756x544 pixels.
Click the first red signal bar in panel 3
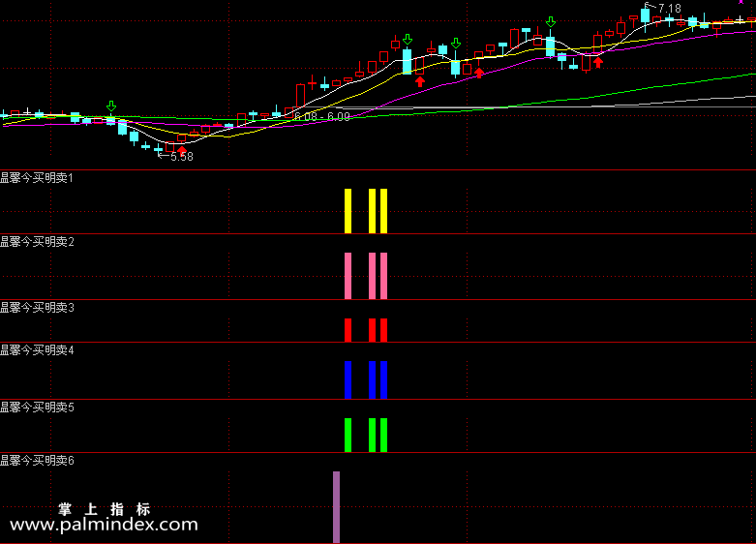(348, 330)
